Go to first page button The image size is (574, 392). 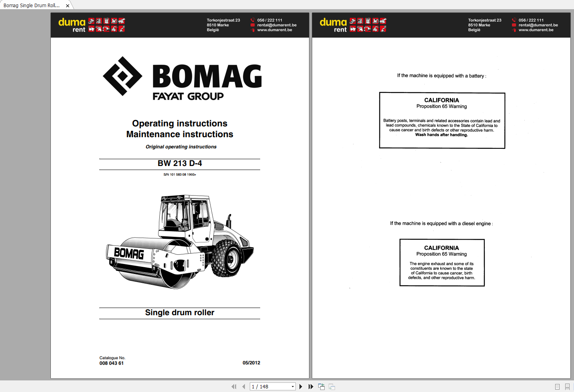click(234, 386)
